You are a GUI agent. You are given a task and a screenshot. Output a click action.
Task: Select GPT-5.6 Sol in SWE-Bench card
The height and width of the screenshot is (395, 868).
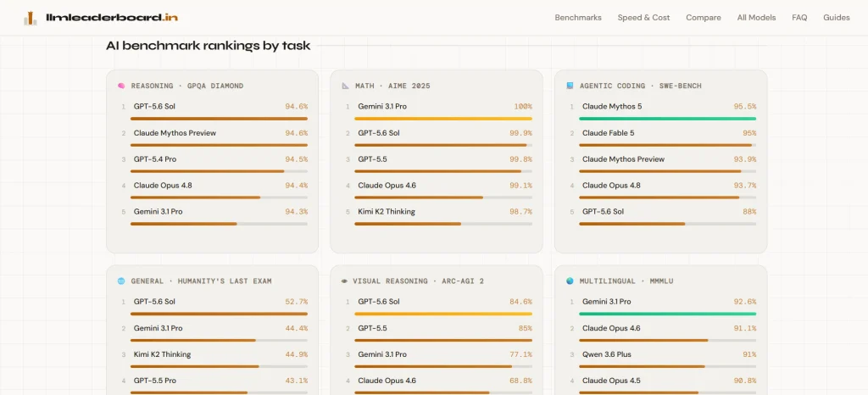click(604, 211)
